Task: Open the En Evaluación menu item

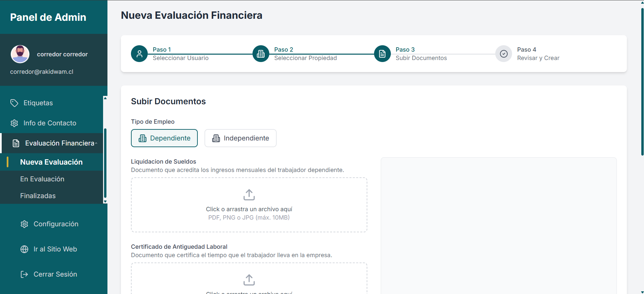Action: point(42,179)
